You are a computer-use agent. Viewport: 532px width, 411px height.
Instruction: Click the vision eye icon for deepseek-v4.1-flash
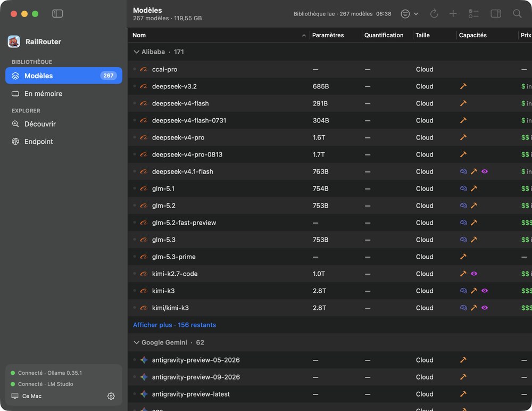tap(485, 171)
